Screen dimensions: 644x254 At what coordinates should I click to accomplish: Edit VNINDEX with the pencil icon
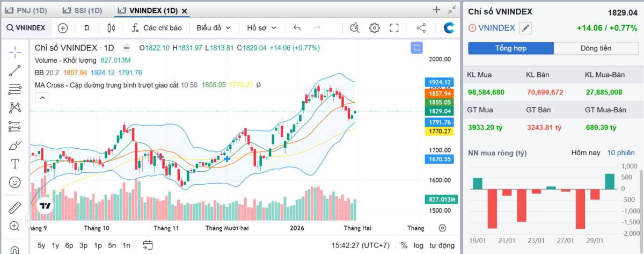526,28
